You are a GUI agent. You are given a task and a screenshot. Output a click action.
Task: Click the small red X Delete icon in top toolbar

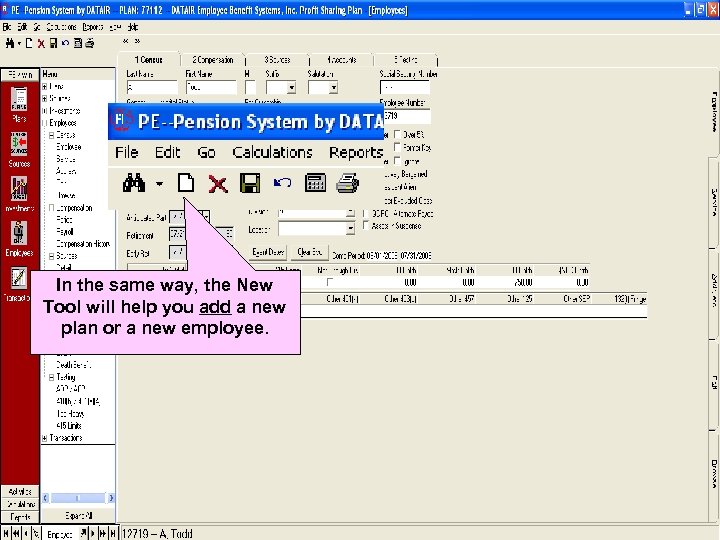point(41,44)
